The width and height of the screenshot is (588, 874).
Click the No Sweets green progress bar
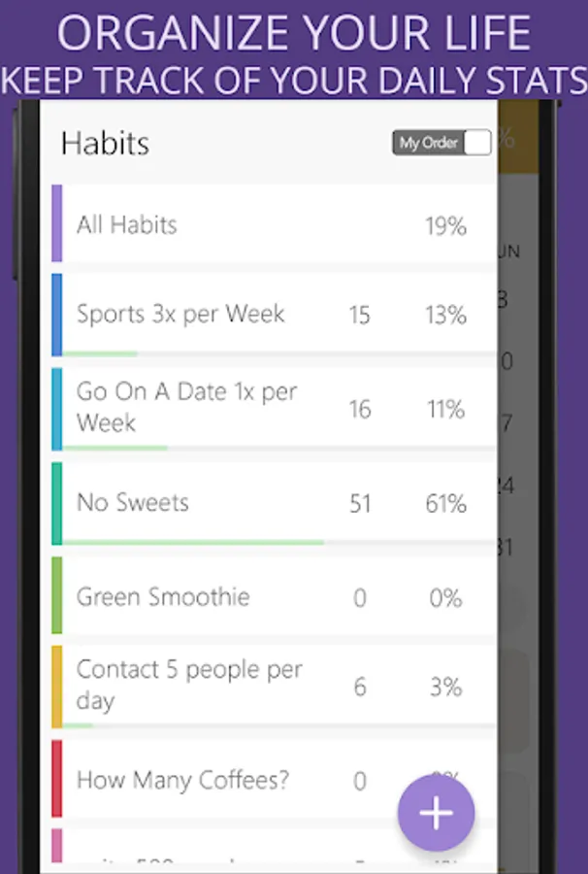click(192, 542)
